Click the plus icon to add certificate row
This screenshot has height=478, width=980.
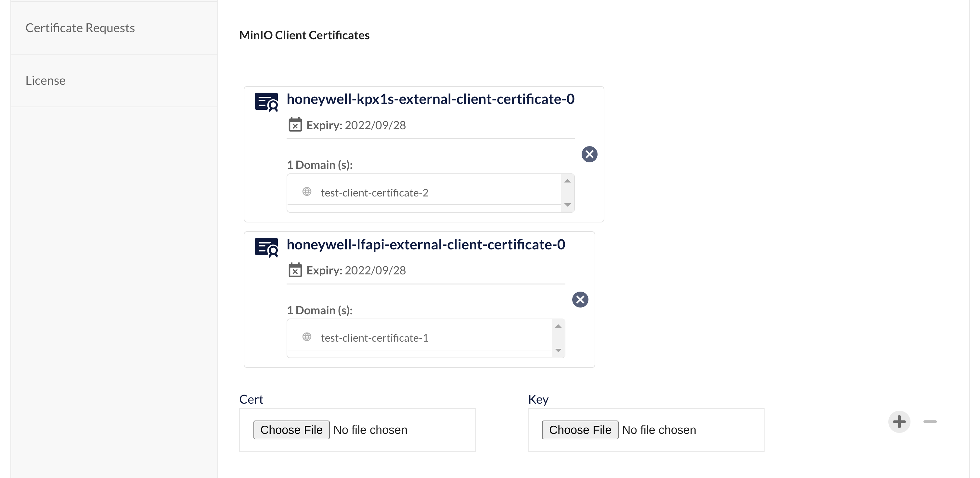899,422
